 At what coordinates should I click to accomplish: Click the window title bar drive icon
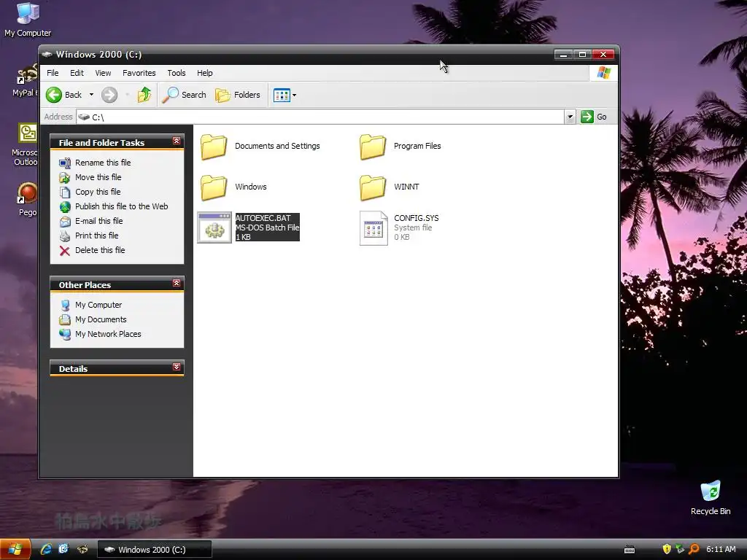click(47, 54)
